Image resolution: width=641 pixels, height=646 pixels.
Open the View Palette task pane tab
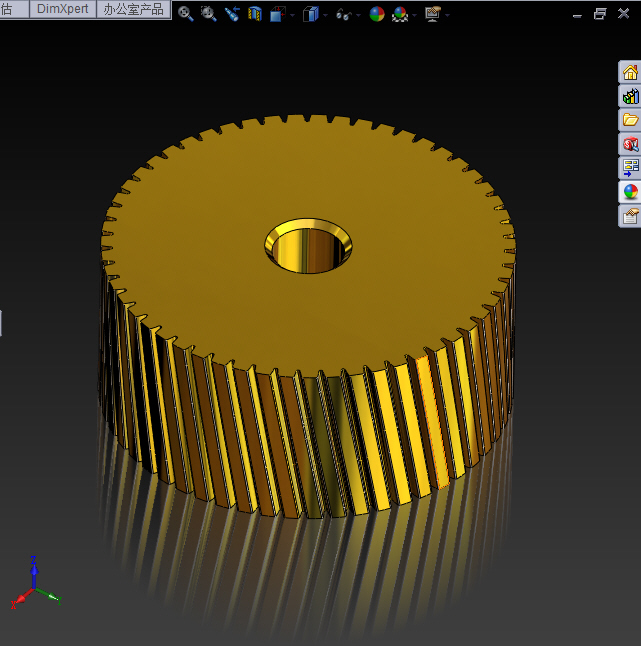(x=630, y=168)
